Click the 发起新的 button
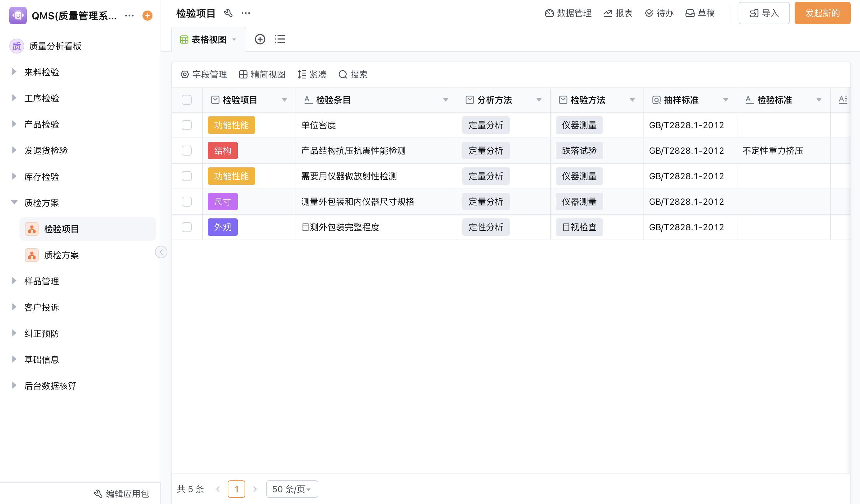Screen dimensions: 860x504 pyautogui.click(x=822, y=13)
